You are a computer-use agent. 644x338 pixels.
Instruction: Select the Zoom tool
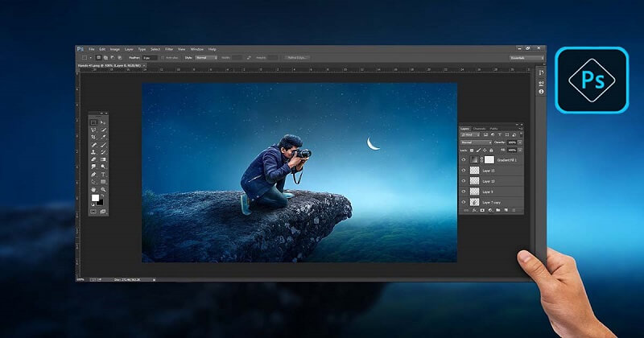point(103,189)
